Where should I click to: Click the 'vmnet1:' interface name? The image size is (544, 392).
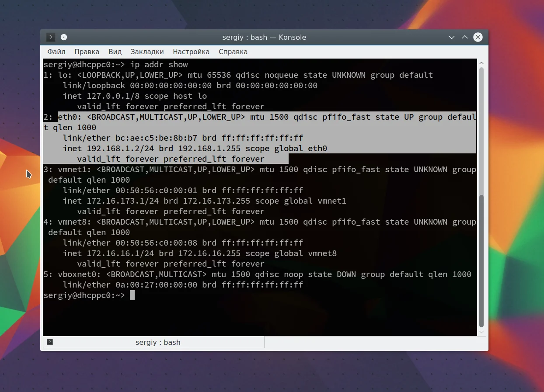pyautogui.click(x=75, y=170)
